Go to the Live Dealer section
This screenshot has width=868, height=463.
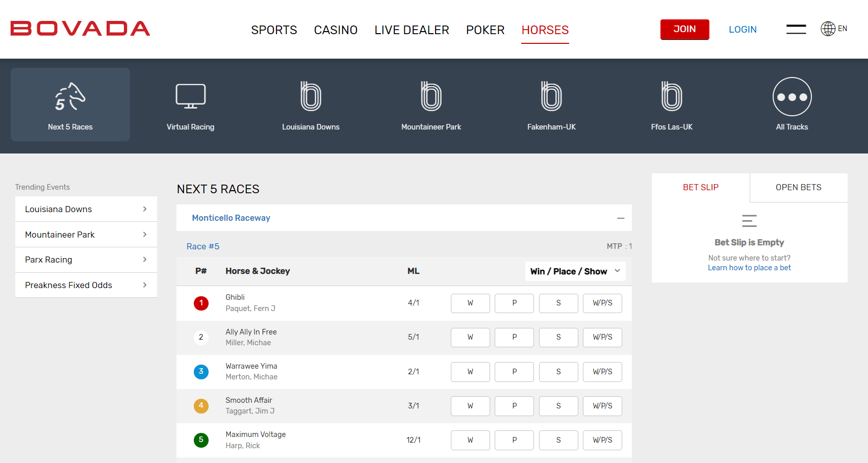(412, 30)
